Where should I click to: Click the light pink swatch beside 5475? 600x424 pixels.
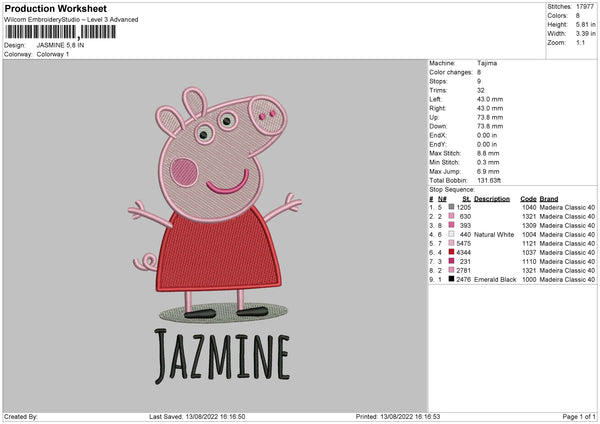coord(452,243)
